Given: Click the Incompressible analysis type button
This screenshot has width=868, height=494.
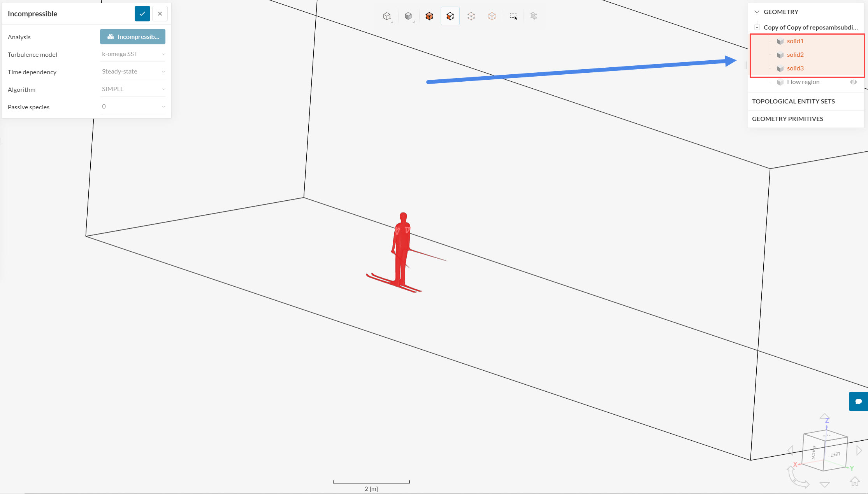Looking at the screenshot, I should 133,37.
